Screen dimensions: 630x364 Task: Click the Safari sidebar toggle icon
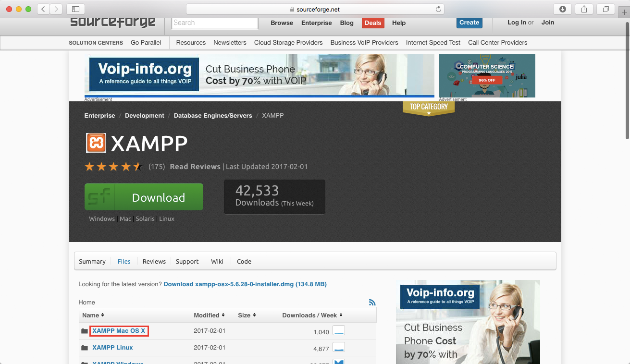pyautogui.click(x=75, y=9)
